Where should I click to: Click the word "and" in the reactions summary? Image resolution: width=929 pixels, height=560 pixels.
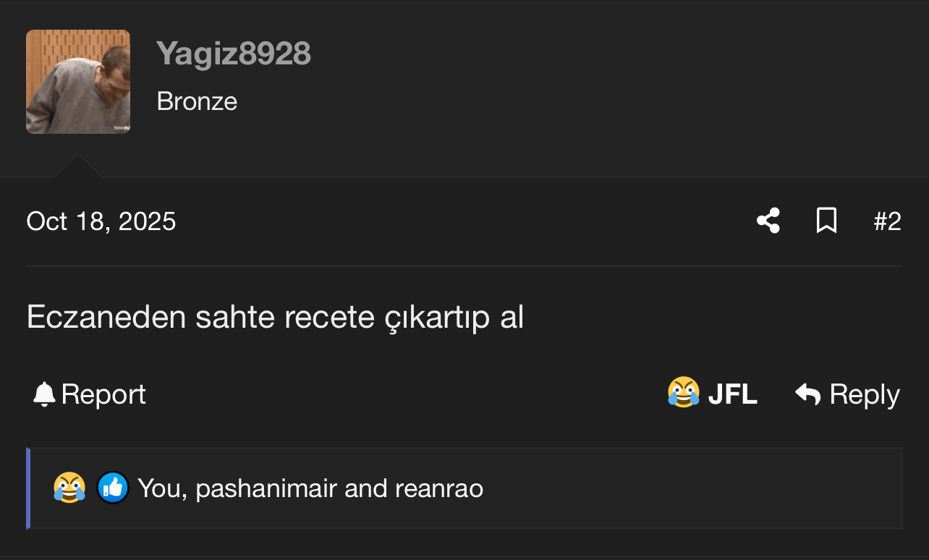[366, 488]
